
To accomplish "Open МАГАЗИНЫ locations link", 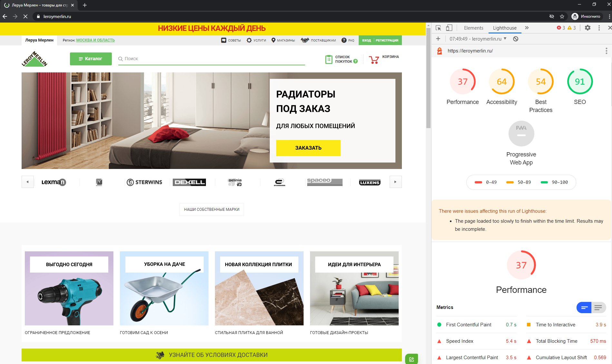I will click(x=283, y=40).
